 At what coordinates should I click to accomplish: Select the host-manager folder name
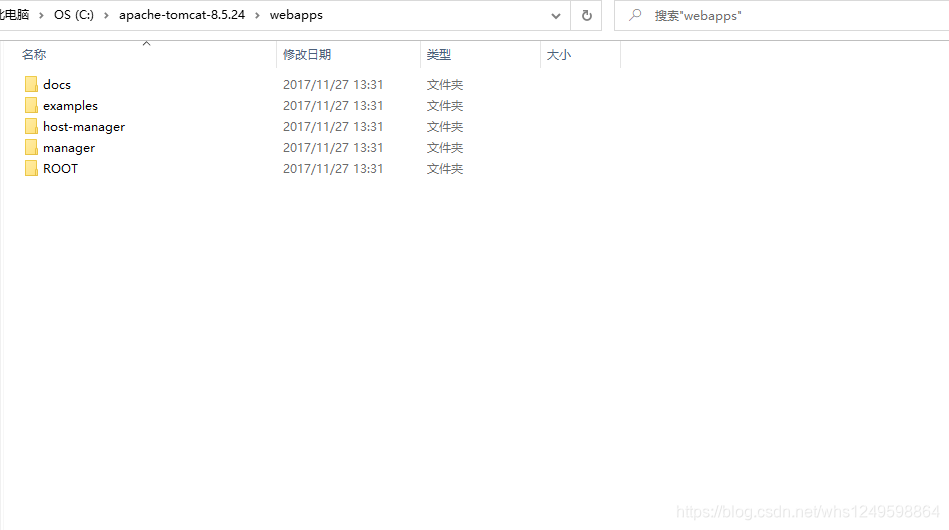pos(84,127)
